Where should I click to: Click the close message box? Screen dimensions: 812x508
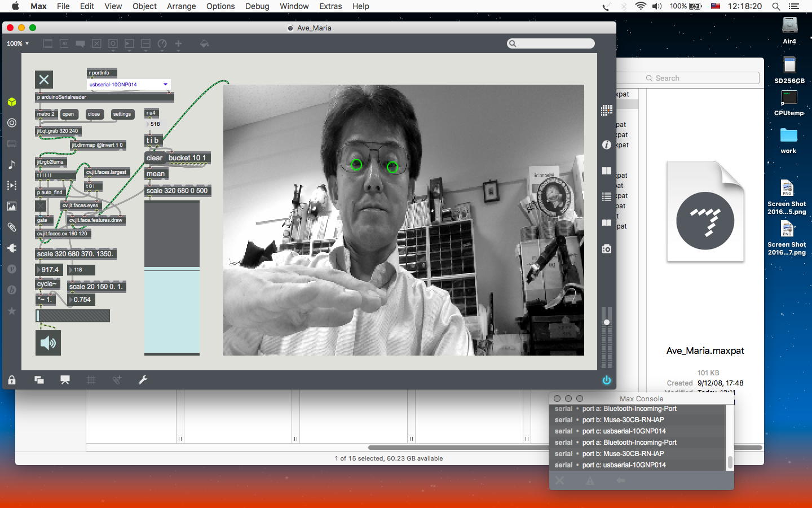click(x=94, y=114)
